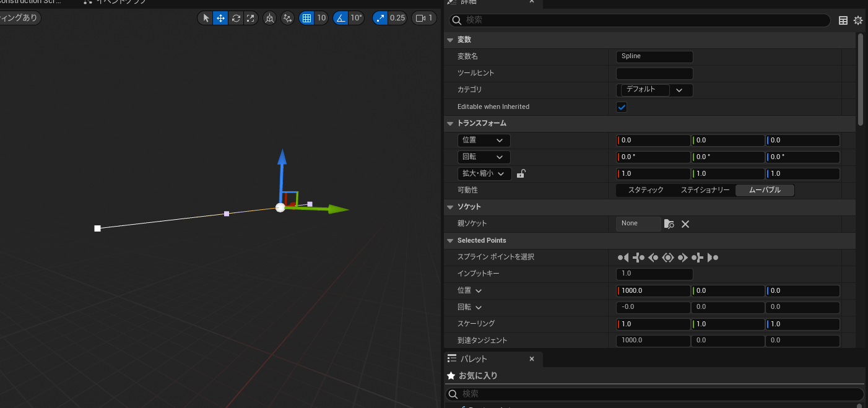Click the パレット search field
Viewport: 868px width, 408px height.
tap(655, 393)
